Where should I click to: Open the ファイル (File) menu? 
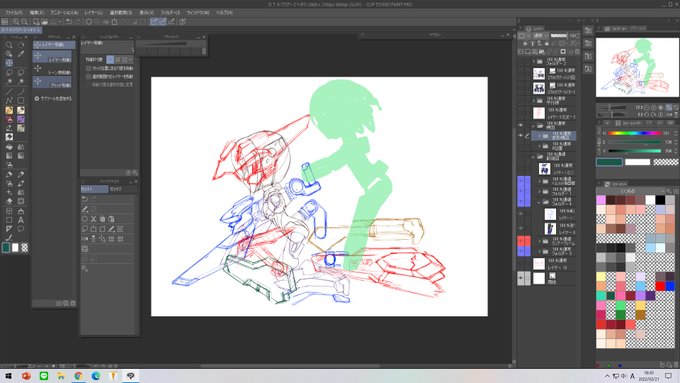pyautogui.click(x=13, y=13)
